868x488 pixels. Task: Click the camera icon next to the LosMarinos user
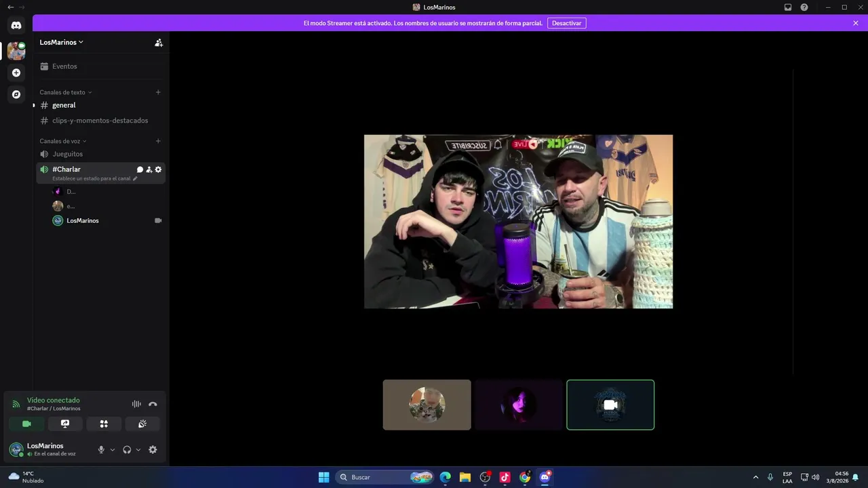click(x=158, y=220)
